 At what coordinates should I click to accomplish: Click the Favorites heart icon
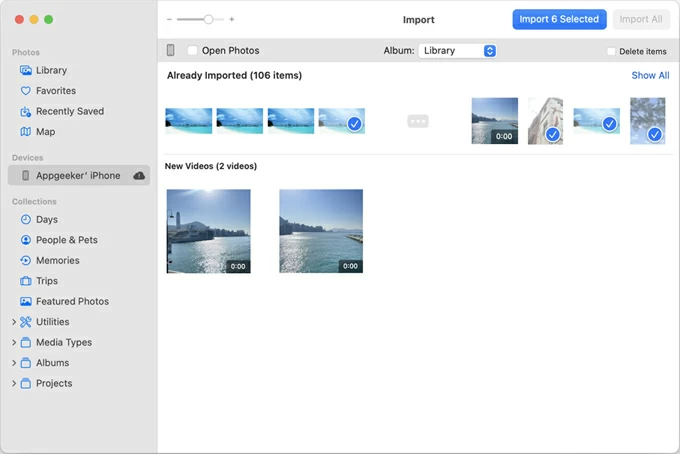26,91
